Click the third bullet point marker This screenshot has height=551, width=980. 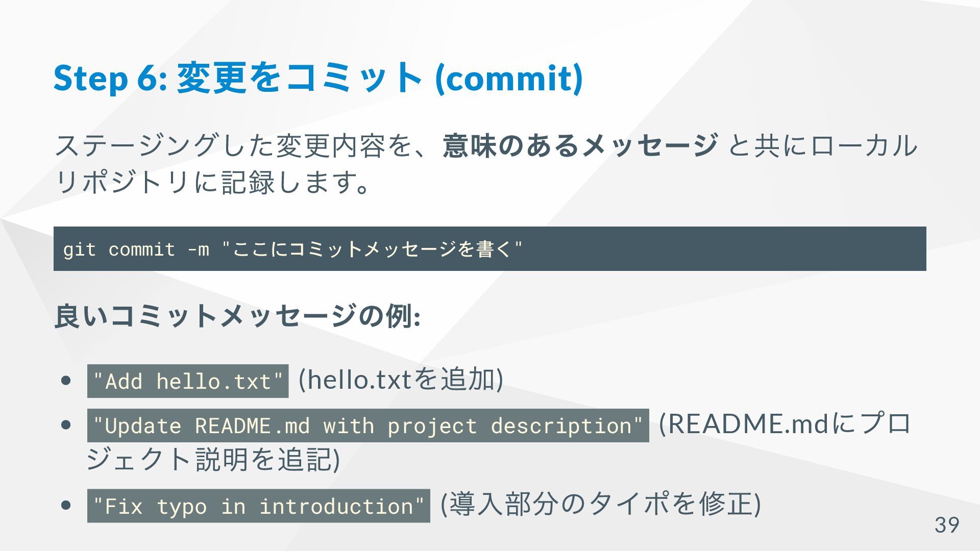[65, 505]
